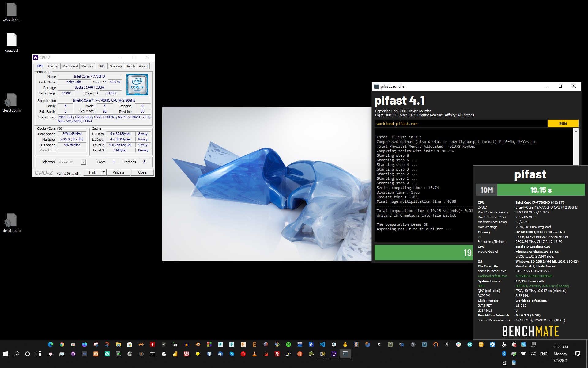
Task: Open Visual Studio Code taskbar icon
Action: (322, 344)
